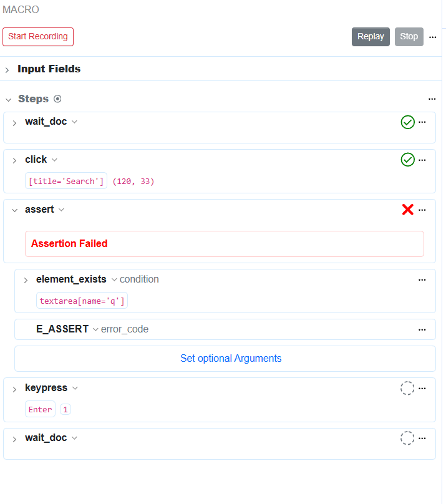Image resolution: width=446 pixels, height=504 pixels.
Task: Click the title='Search' selector pill under click
Action: click(x=67, y=181)
